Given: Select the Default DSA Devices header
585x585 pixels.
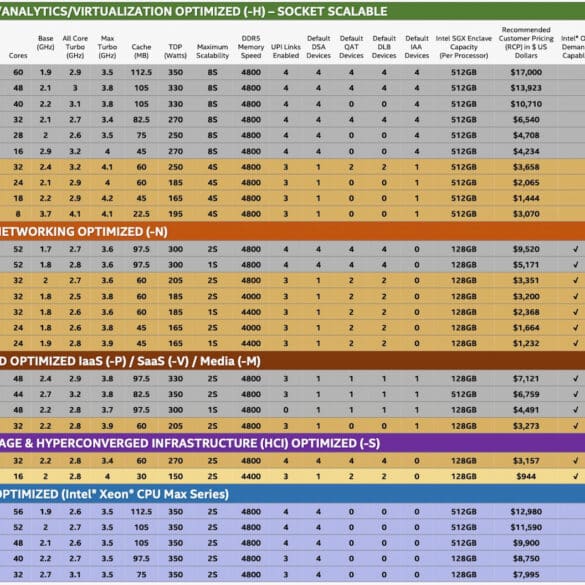Looking at the screenshot, I should [x=319, y=47].
